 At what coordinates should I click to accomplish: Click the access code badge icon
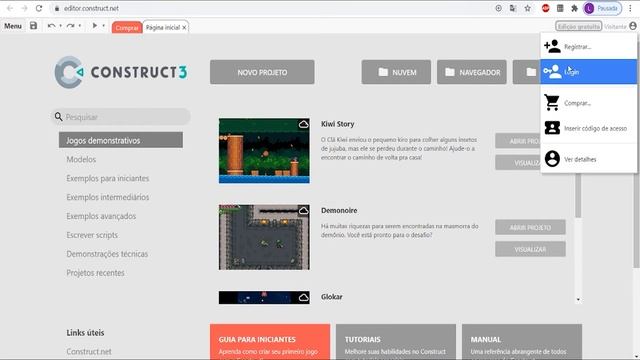(x=552, y=128)
